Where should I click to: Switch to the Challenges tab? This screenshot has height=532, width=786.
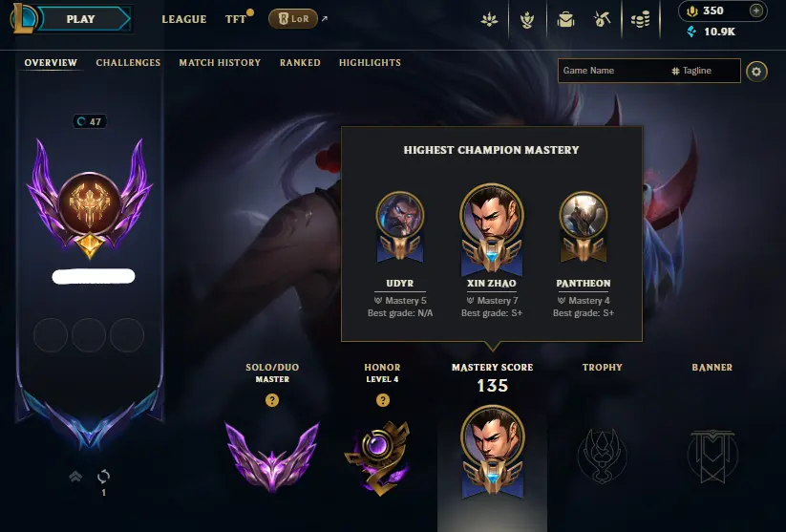click(128, 63)
